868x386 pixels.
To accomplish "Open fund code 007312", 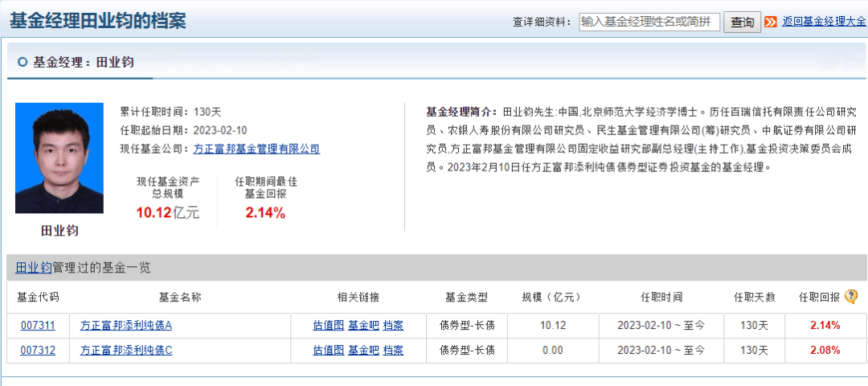I will coord(38,351).
